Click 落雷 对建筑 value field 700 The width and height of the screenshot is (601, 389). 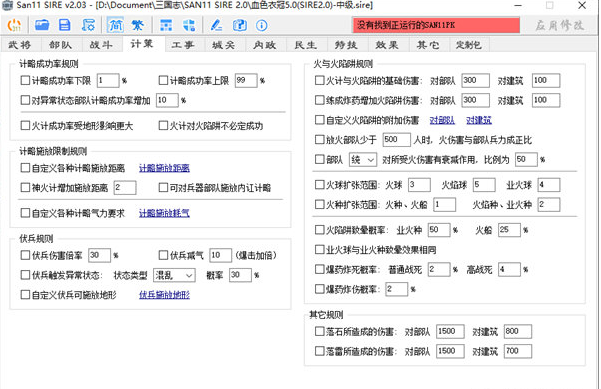pos(518,351)
